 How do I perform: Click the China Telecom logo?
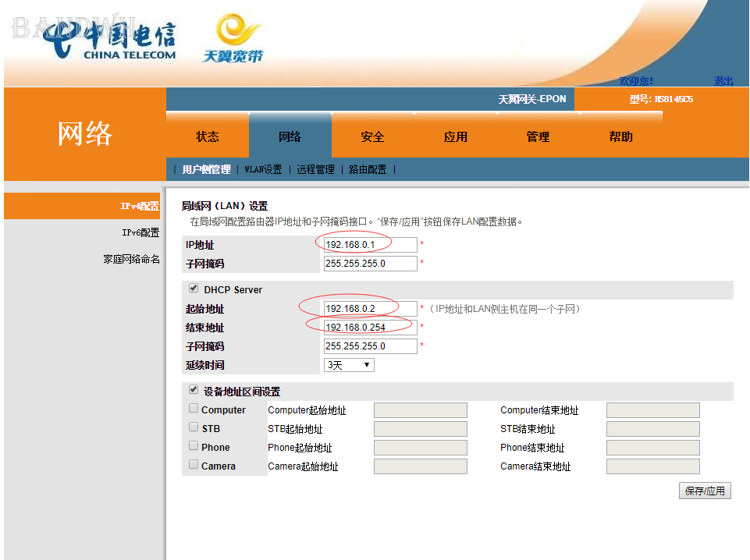109,41
